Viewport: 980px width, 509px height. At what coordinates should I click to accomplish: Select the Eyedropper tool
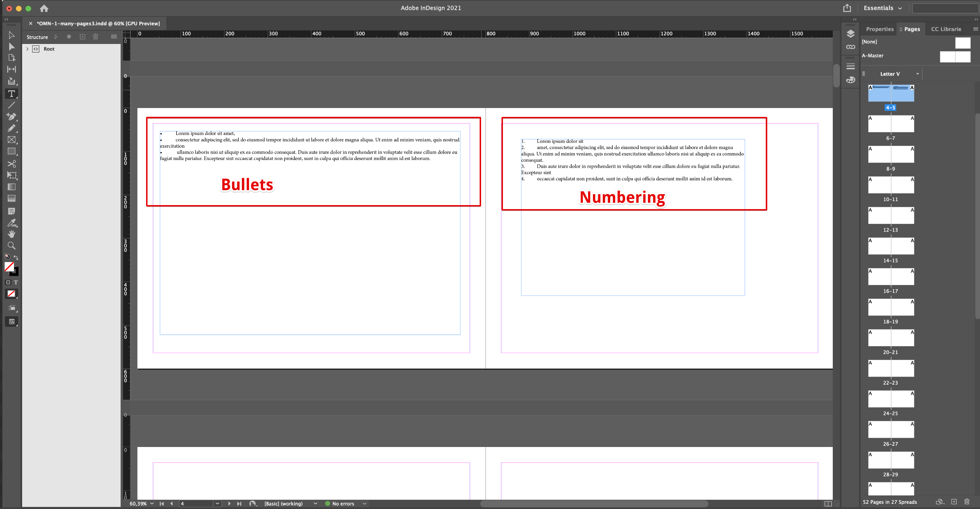[12, 223]
